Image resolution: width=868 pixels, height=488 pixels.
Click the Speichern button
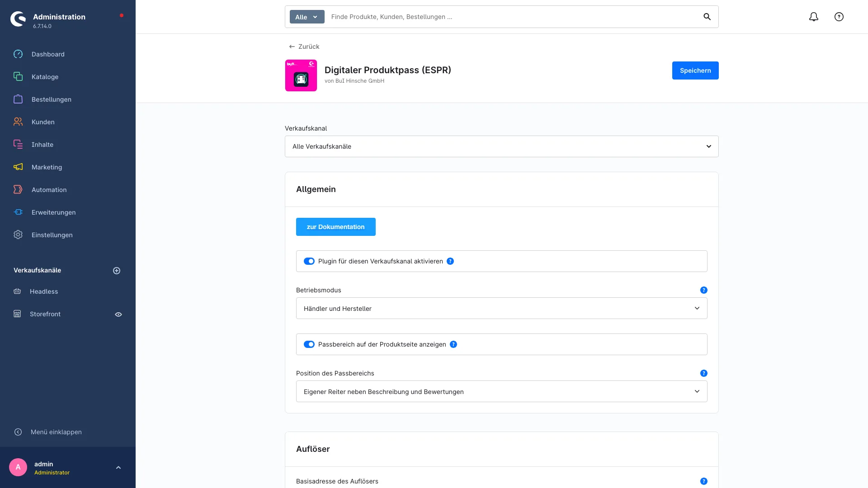(x=695, y=70)
